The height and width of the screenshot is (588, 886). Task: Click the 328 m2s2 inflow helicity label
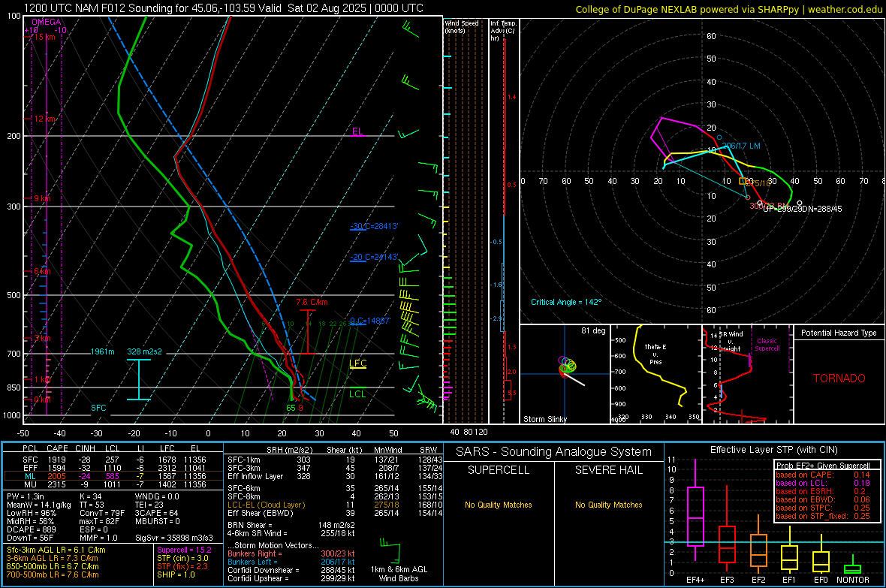click(x=144, y=351)
